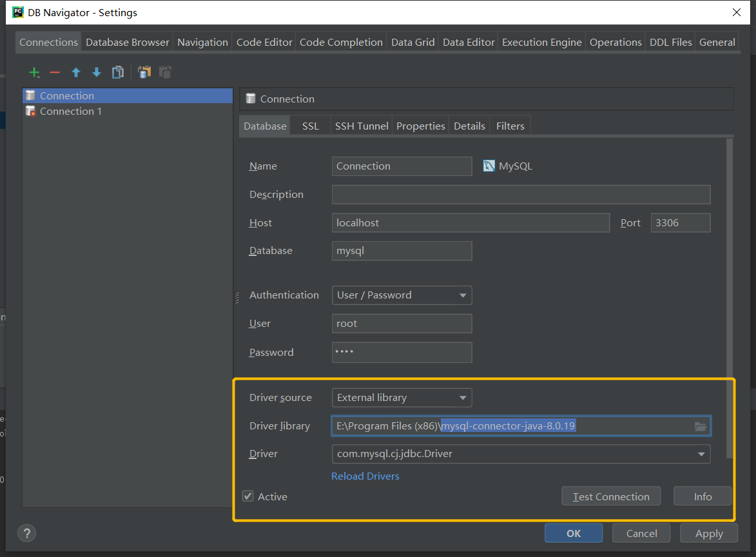Add a new connection with the green plus icon

(34, 72)
